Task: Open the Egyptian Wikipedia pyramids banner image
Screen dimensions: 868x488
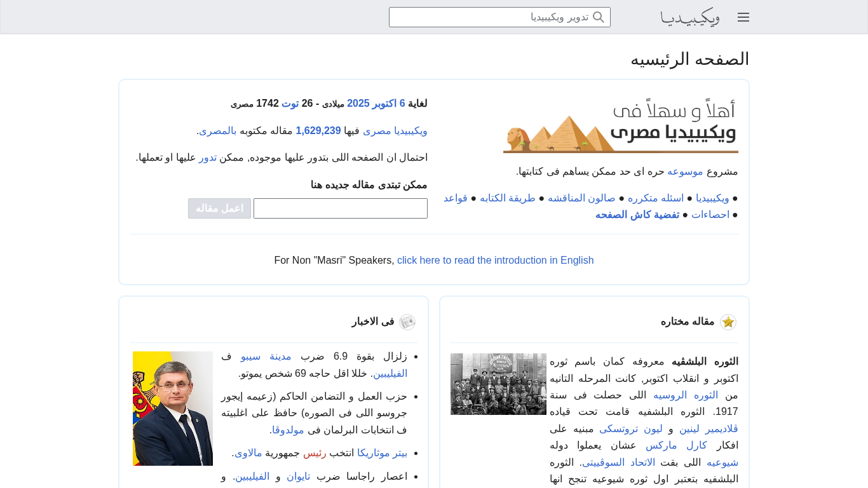Action: point(621,126)
